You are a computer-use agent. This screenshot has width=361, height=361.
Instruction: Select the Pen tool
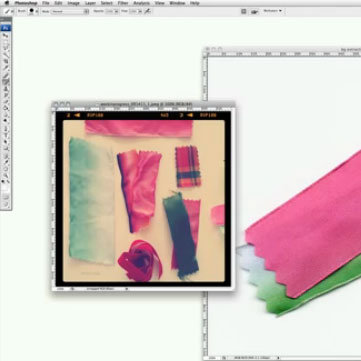pos(6,128)
